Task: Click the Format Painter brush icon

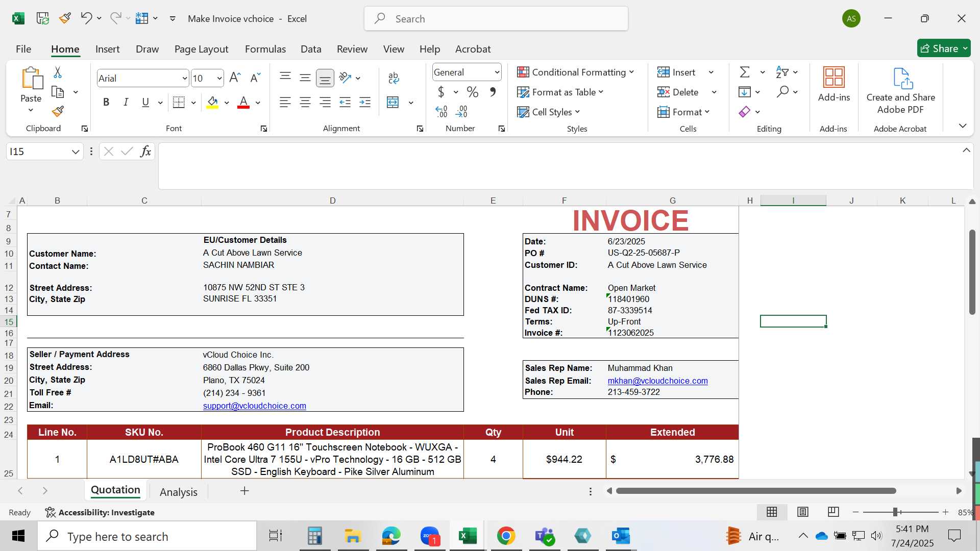Action: (x=58, y=111)
